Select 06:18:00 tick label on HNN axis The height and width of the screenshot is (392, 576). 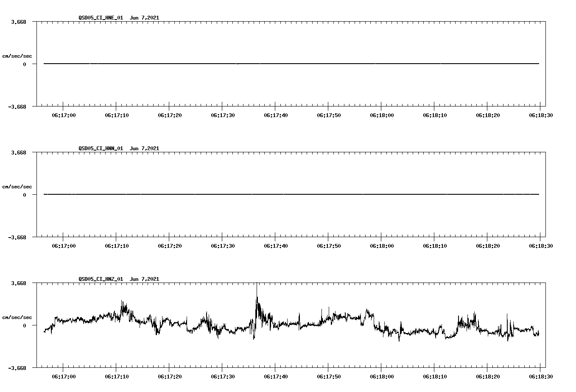382,246
